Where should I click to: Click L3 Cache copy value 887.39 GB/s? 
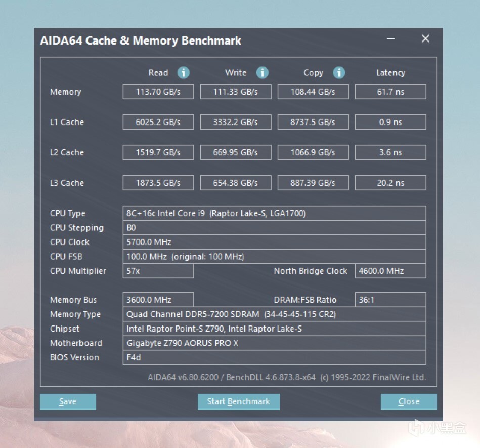tap(313, 183)
